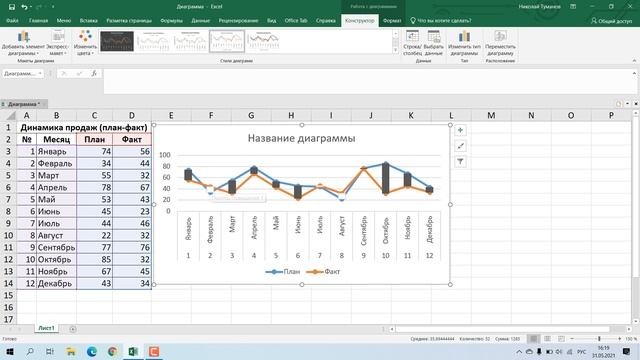Screen dimensions: 640x360
Task: Collapse the ribbon with the chevron
Action: click(634, 61)
